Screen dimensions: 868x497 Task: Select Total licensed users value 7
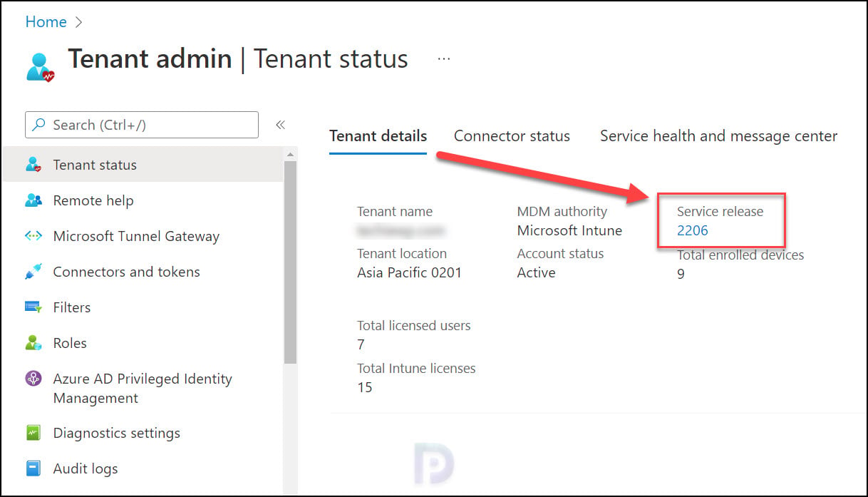tap(361, 345)
